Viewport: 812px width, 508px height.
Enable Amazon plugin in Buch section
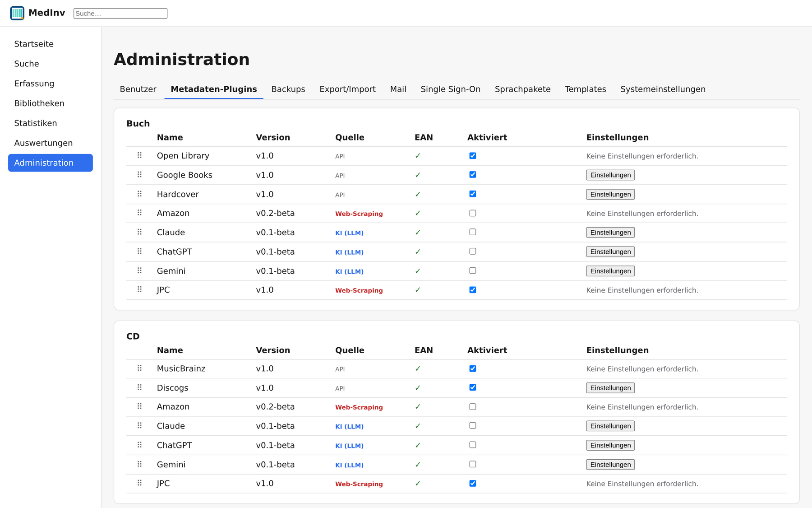click(x=473, y=213)
